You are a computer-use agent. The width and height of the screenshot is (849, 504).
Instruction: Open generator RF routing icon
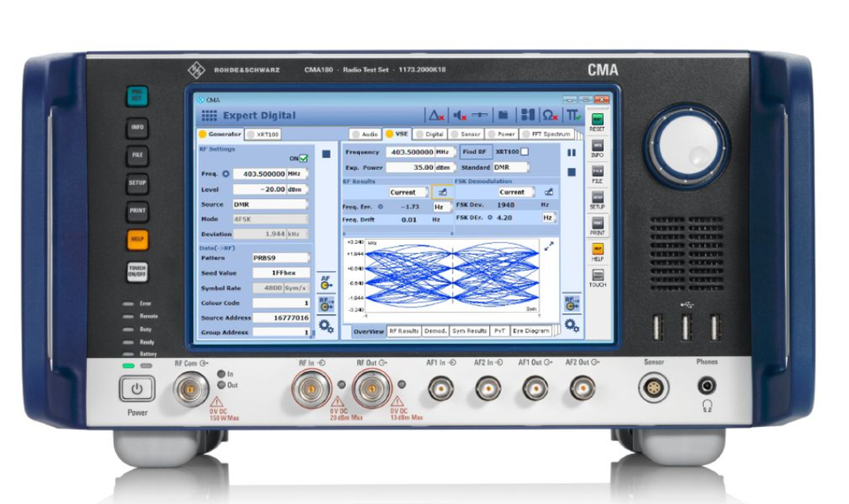point(326,303)
